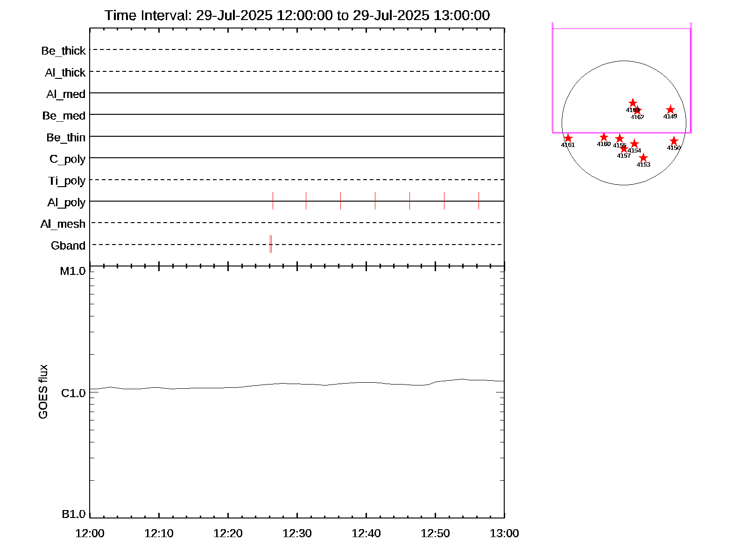Select the star directly above label 4157
Screen dimensions: 747x560
[x=624, y=149]
